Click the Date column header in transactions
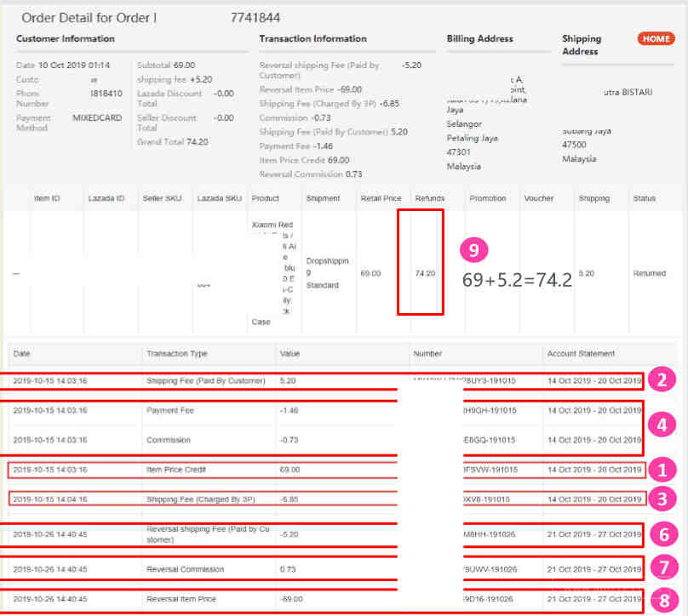Viewport: 688px width, 616px height. [x=21, y=354]
